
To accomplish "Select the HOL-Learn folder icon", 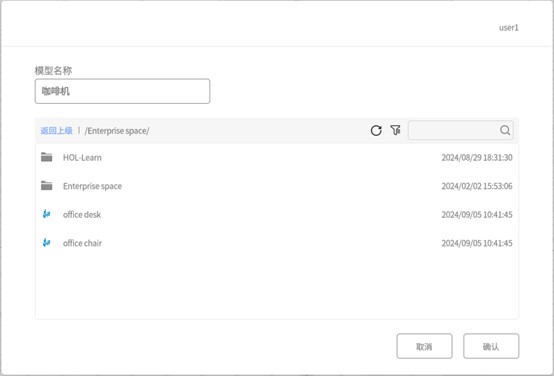I will pos(47,157).
